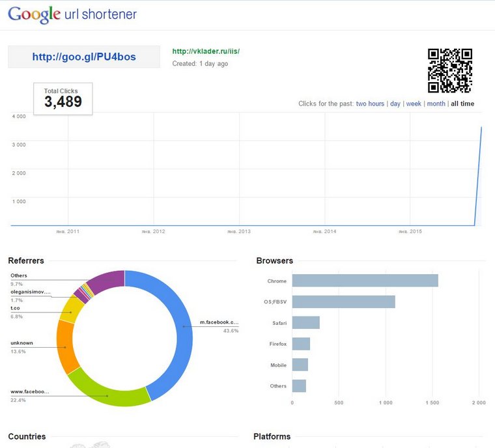Click the QR code image
The width and height of the screenshot is (495, 448).
click(x=450, y=70)
